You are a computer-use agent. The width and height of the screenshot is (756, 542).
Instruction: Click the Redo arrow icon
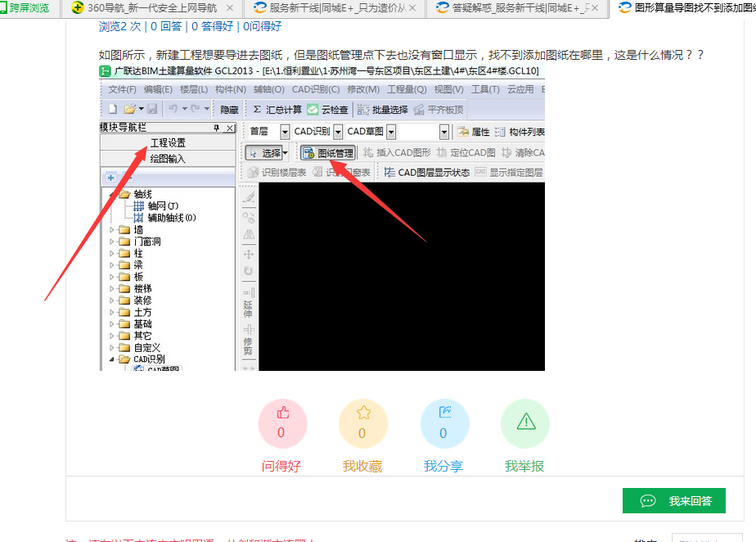point(196,109)
